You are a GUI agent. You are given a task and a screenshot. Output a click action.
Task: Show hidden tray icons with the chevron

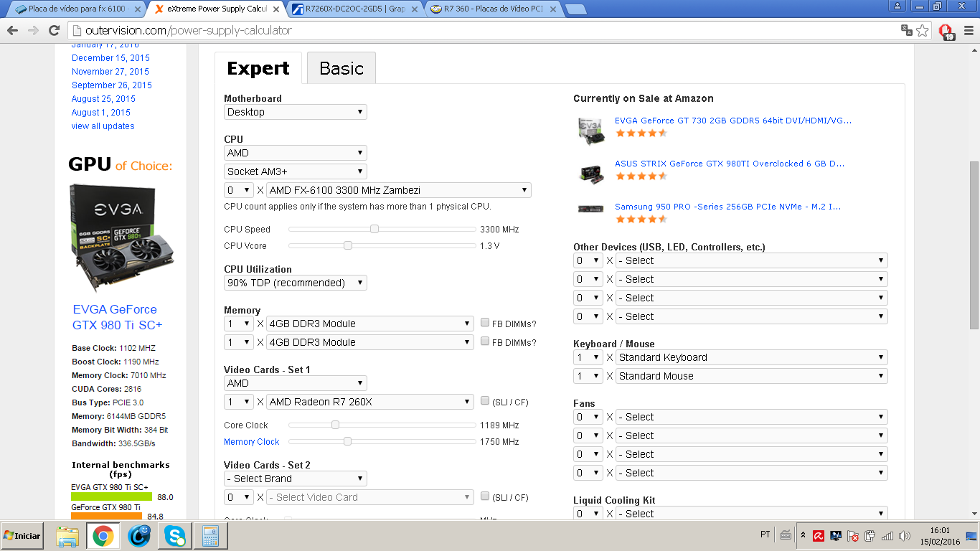(x=803, y=535)
